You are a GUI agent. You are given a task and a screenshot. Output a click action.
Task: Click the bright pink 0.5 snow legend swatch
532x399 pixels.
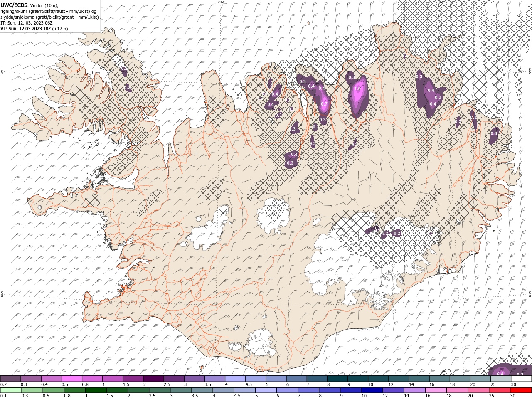coord(72,379)
